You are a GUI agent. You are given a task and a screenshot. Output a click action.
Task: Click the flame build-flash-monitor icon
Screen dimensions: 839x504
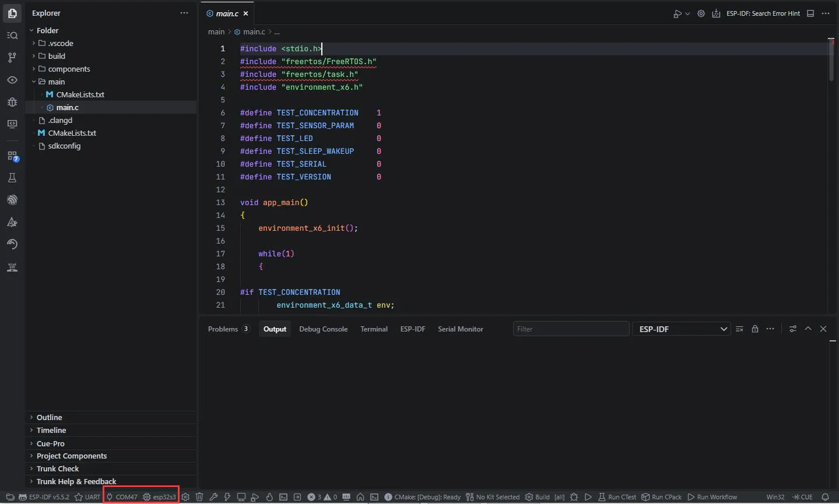tap(269, 497)
